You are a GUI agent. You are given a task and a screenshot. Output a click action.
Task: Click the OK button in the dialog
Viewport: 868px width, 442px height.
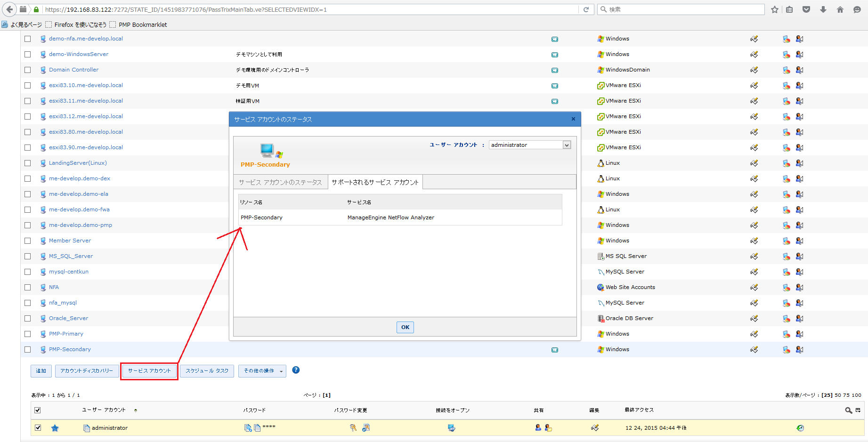point(405,327)
